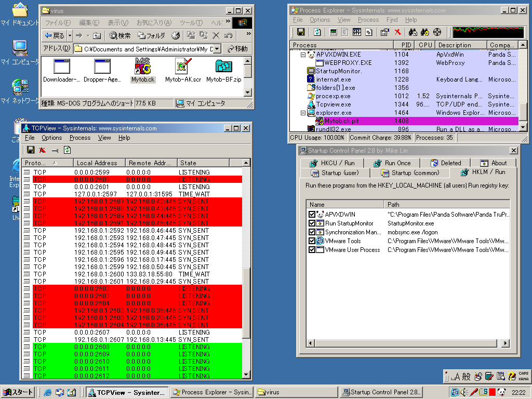The height and width of the screenshot is (399, 532).
Task: Click the 移動 (Go) button in Explorer
Action: tap(236, 49)
